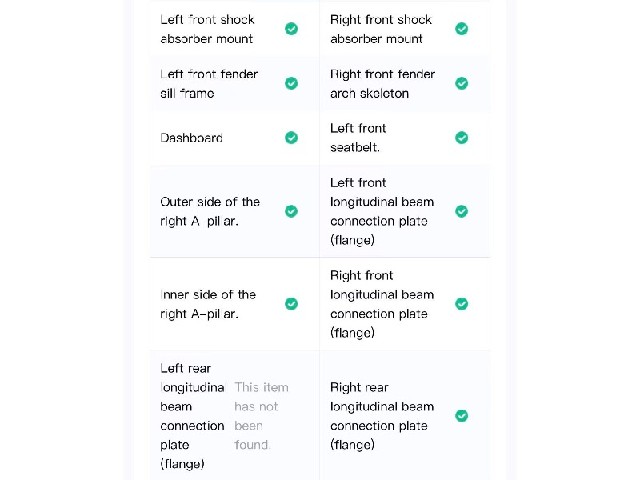Select 'This item has not been found' text

pos(261,416)
